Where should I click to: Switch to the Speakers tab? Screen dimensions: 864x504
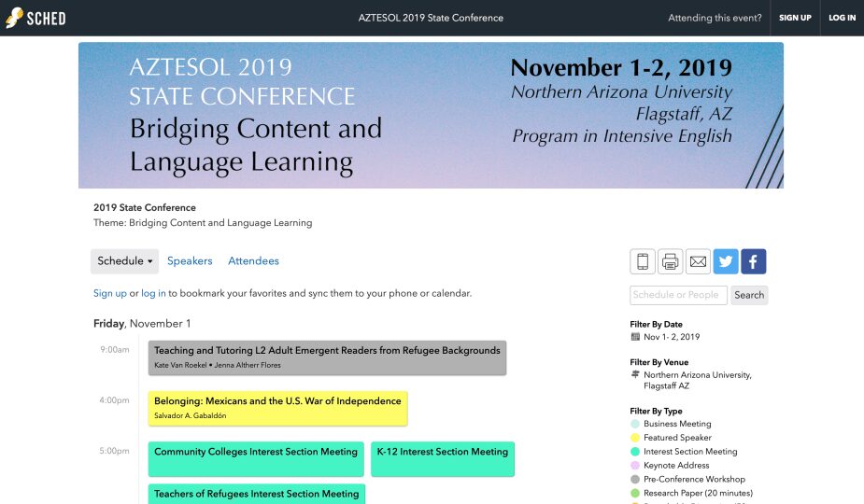click(x=190, y=261)
